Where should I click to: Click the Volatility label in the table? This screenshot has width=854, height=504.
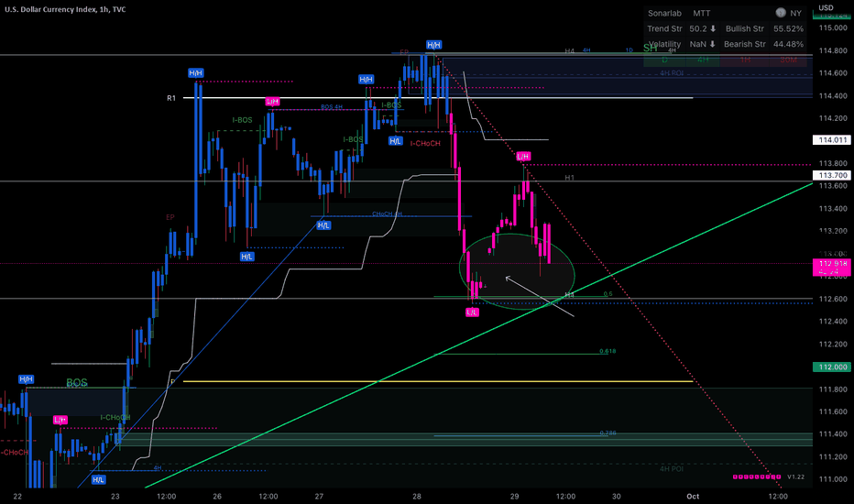click(664, 44)
